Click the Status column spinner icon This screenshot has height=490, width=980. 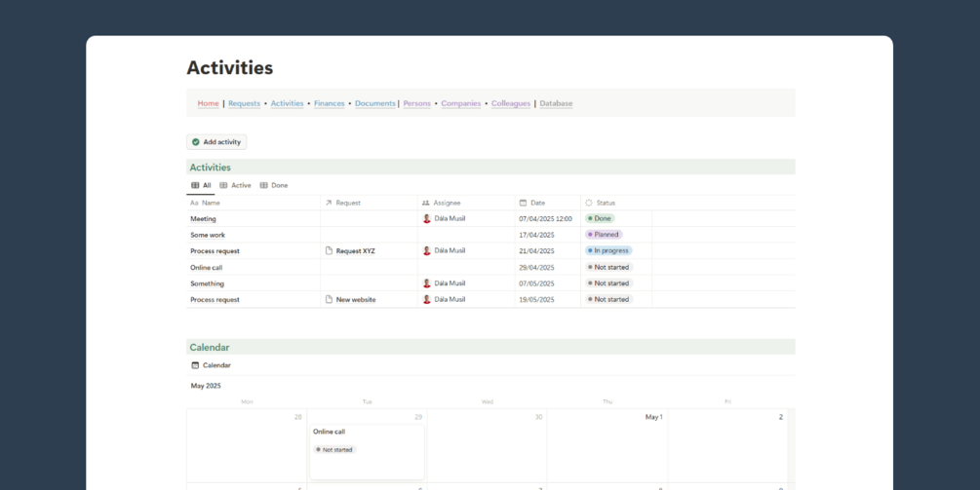click(589, 203)
